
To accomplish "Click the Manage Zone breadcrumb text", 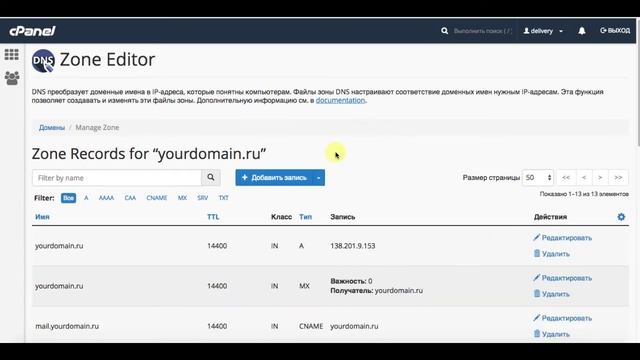I will [x=97, y=128].
